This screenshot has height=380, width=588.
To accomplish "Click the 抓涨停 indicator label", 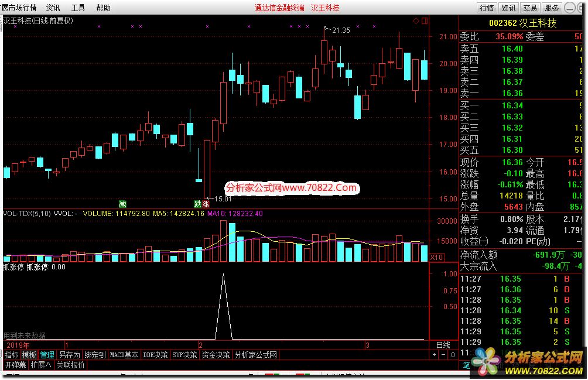I will tap(13, 267).
